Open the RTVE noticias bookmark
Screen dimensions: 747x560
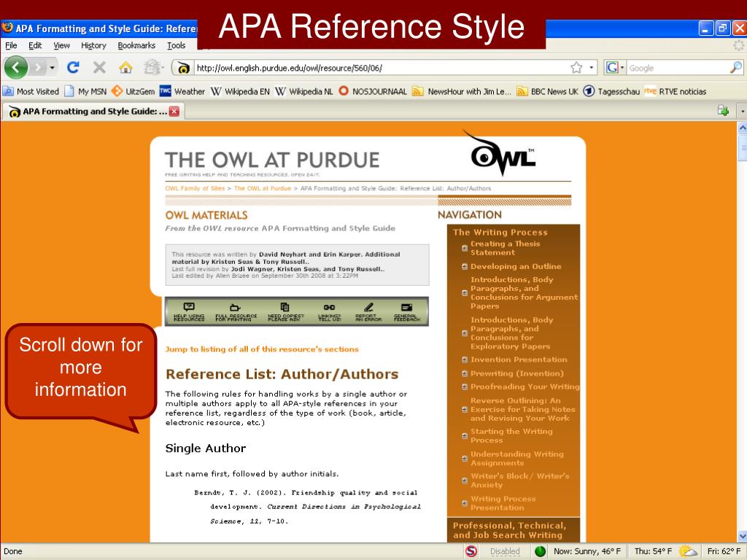pos(676,91)
